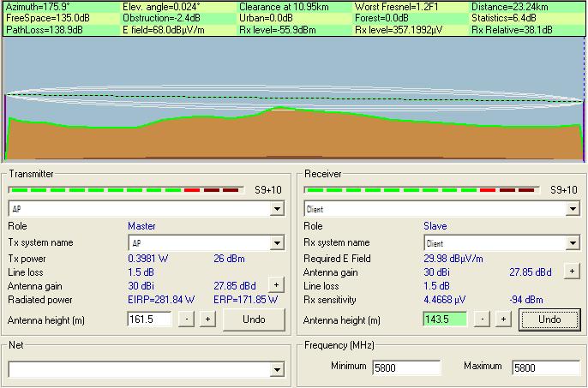Image resolution: width=588 pixels, height=388 pixels.
Task: Select the Azimuth=175.9° readout
Action: 39,7
